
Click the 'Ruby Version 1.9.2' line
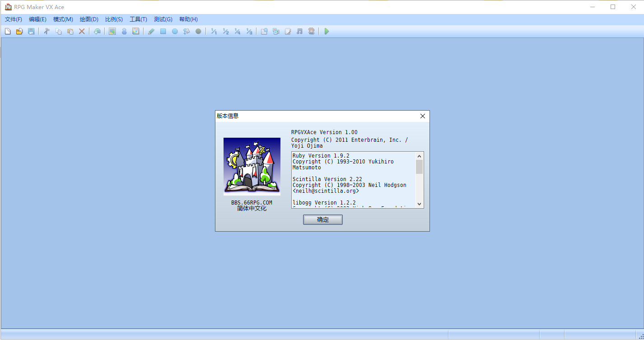point(321,156)
